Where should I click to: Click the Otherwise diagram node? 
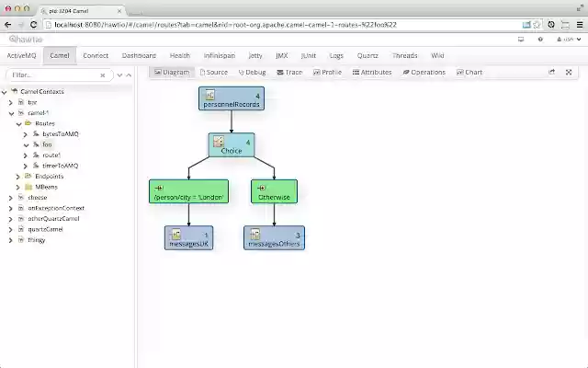[x=274, y=191]
